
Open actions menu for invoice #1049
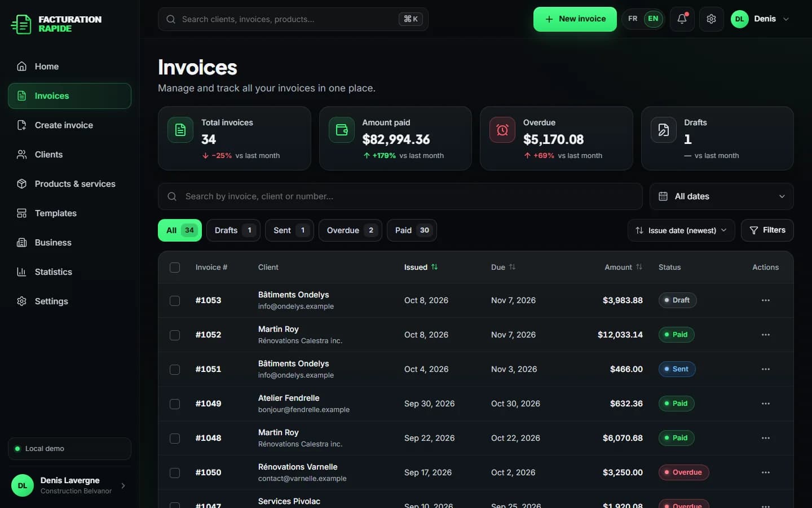click(765, 404)
